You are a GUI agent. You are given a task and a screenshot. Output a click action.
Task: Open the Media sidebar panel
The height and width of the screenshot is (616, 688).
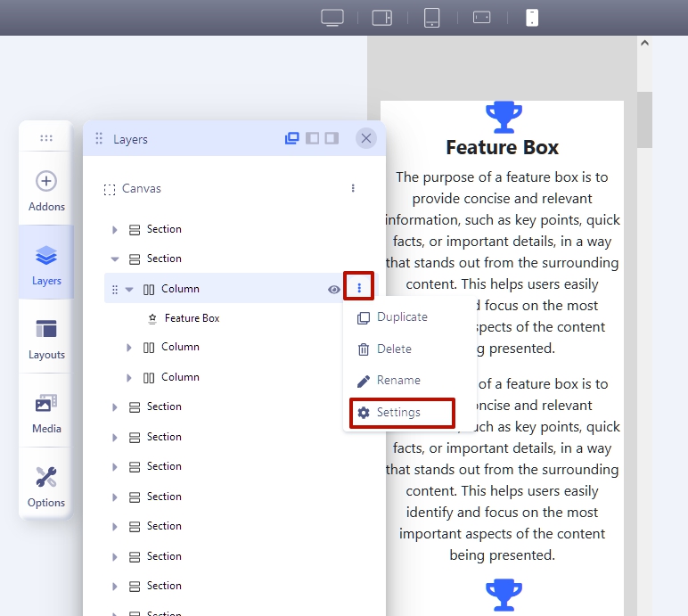coord(46,414)
